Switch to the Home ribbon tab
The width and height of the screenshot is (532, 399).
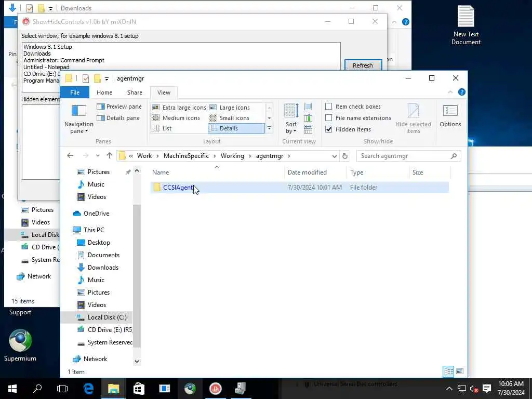click(x=104, y=92)
